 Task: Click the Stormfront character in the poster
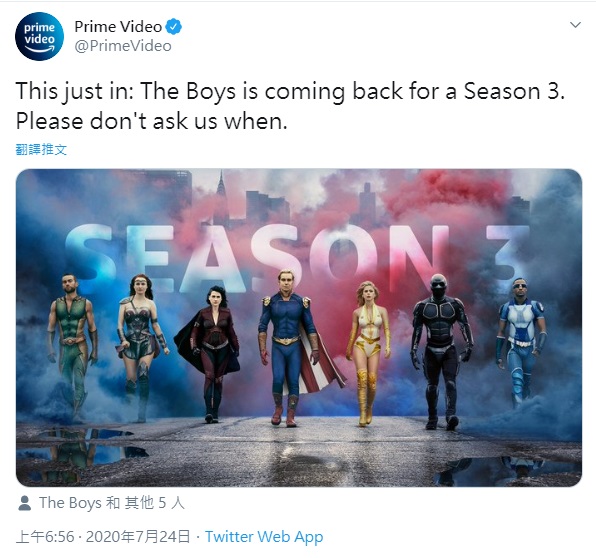209,354
